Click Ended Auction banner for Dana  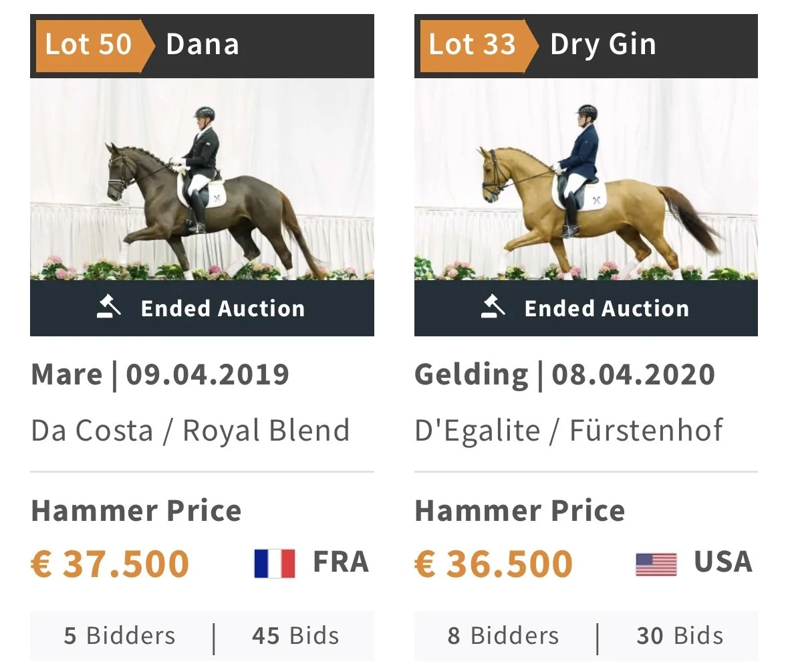[x=202, y=308]
